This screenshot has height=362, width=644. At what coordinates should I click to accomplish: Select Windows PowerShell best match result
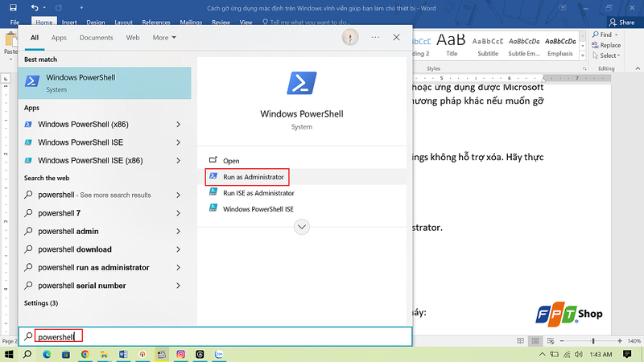[105, 83]
